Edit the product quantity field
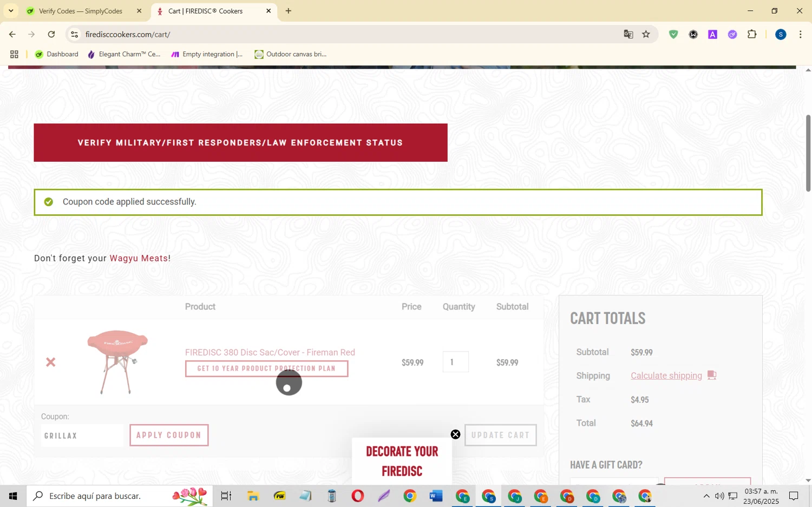 coord(455,362)
